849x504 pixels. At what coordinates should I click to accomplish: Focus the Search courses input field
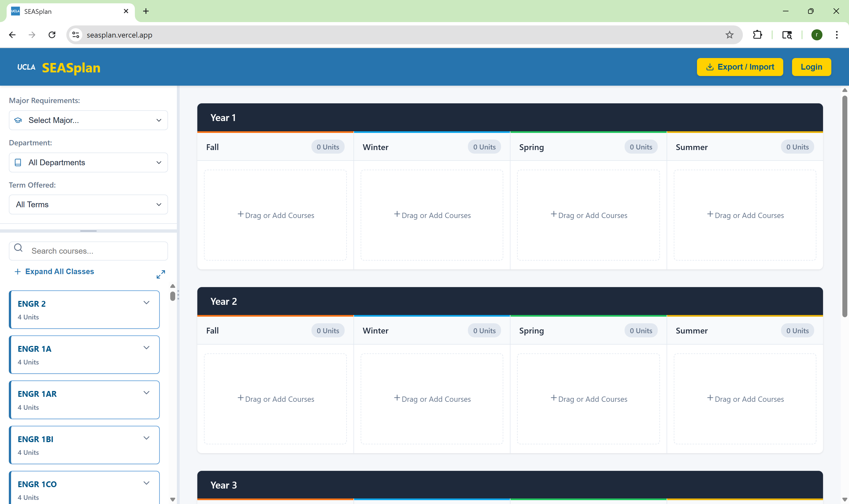[x=97, y=251]
